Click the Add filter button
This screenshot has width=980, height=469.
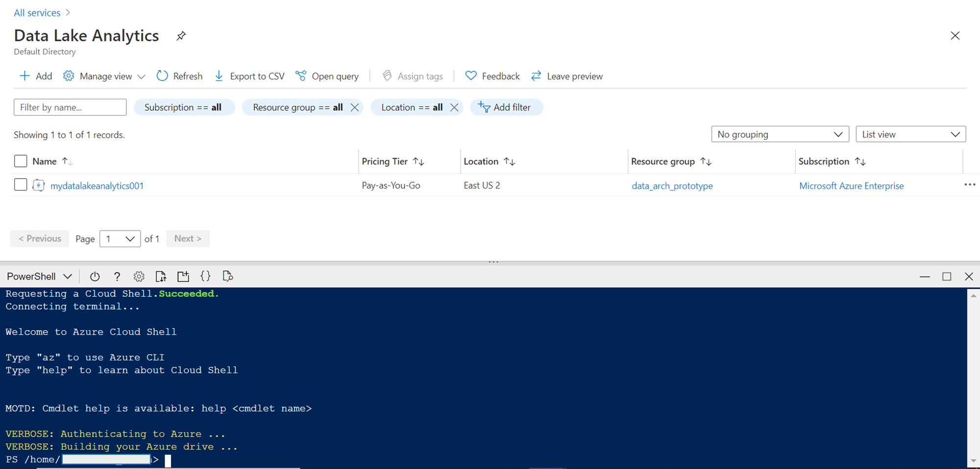coord(507,107)
